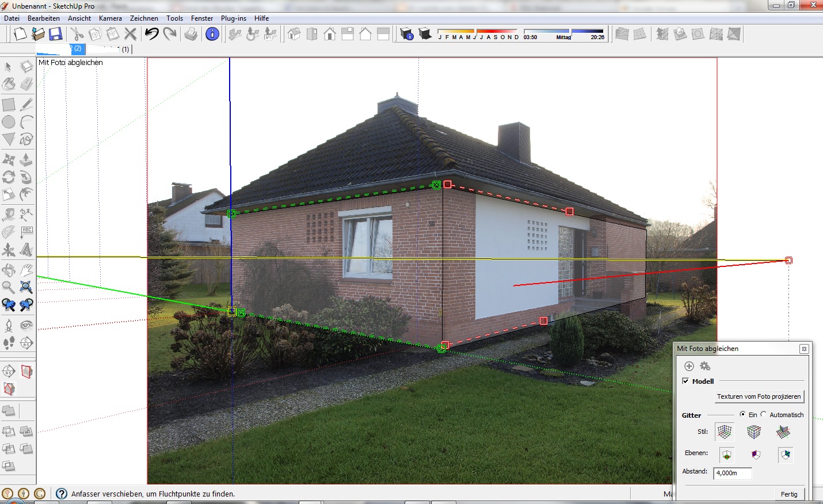Select the Pan hand tool

click(x=26, y=270)
